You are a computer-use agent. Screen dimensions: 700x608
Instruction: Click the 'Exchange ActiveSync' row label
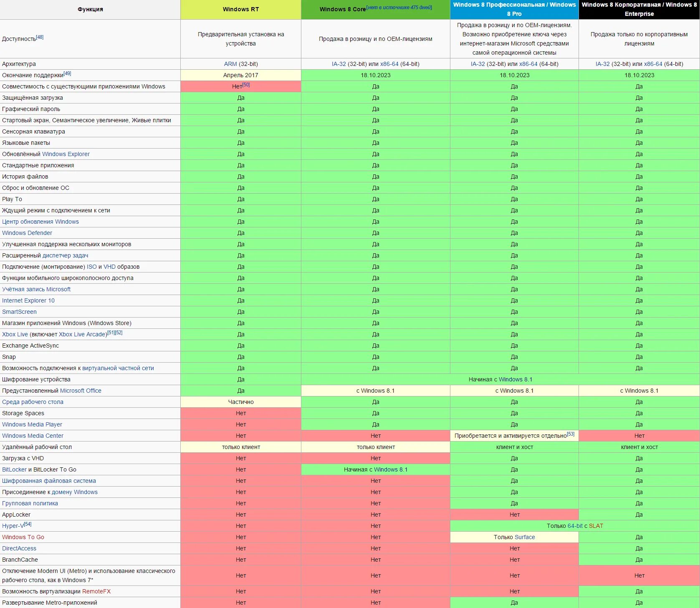click(x=30, y=346)
